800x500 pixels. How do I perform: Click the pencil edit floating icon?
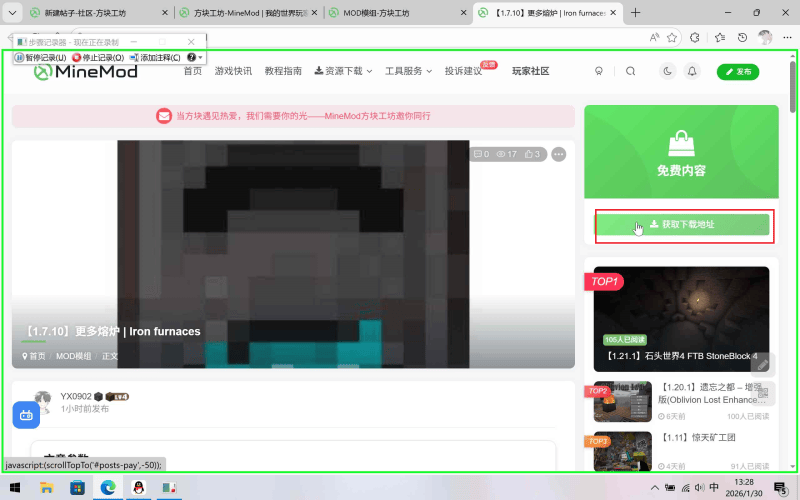(762, 364)
